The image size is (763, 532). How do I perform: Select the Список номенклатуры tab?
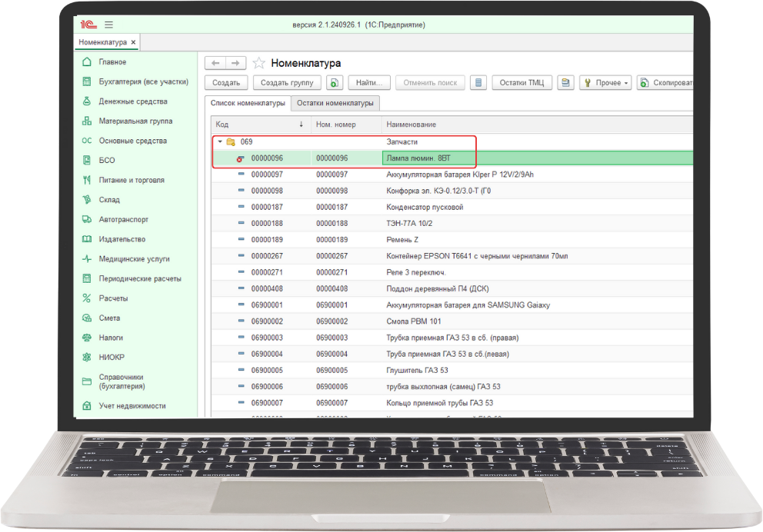tap(247, 103)
